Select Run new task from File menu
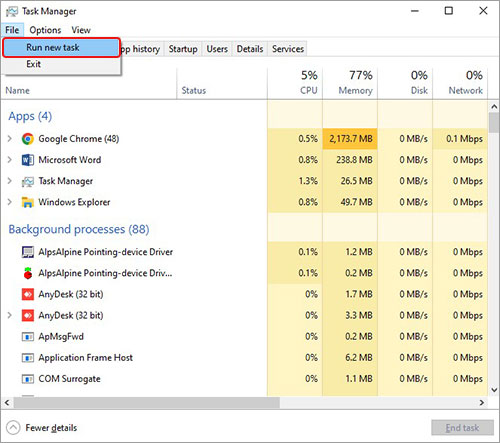This screenshot has height=443, width=500. [61, 48]
